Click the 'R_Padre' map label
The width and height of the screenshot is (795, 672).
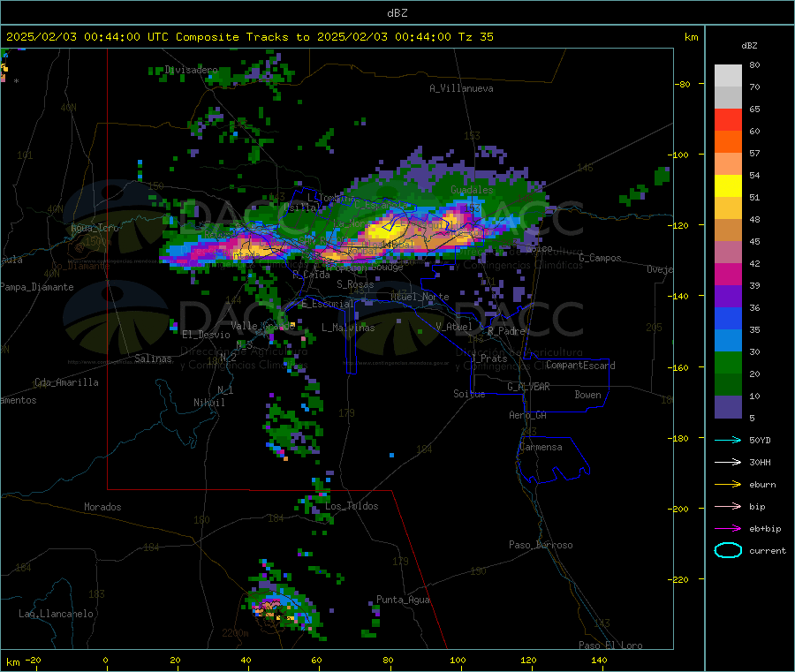tap(506, 331)
